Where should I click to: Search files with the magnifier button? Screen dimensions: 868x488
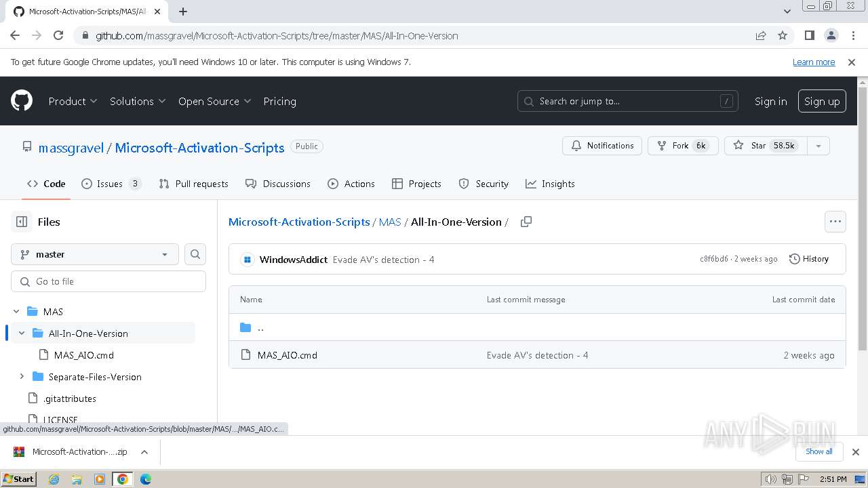coord(195,254)
